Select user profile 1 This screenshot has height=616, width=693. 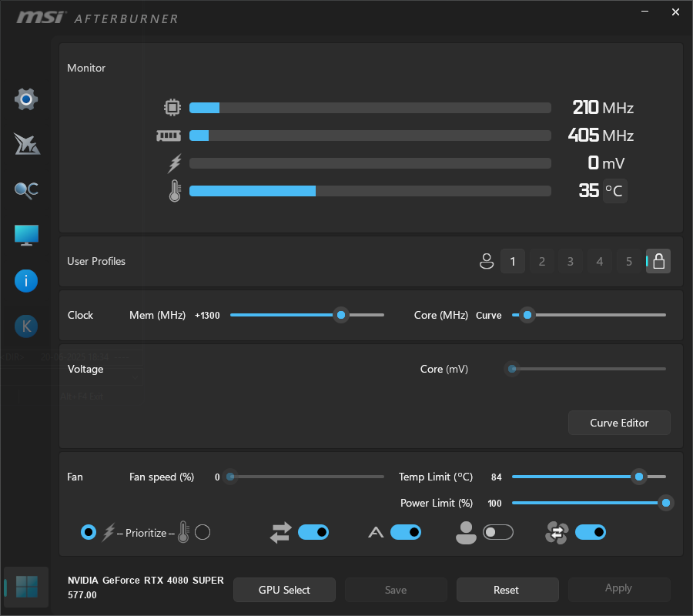coord(513,261)
